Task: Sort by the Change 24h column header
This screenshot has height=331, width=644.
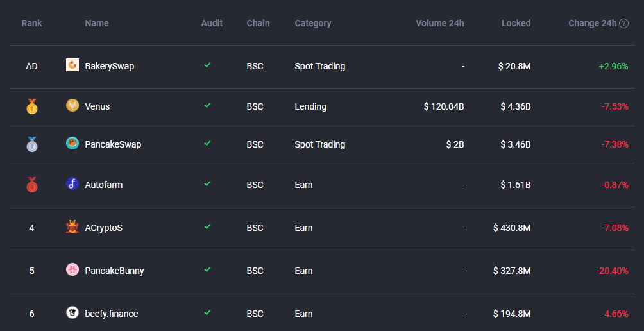Action: [x=592, y=23]
